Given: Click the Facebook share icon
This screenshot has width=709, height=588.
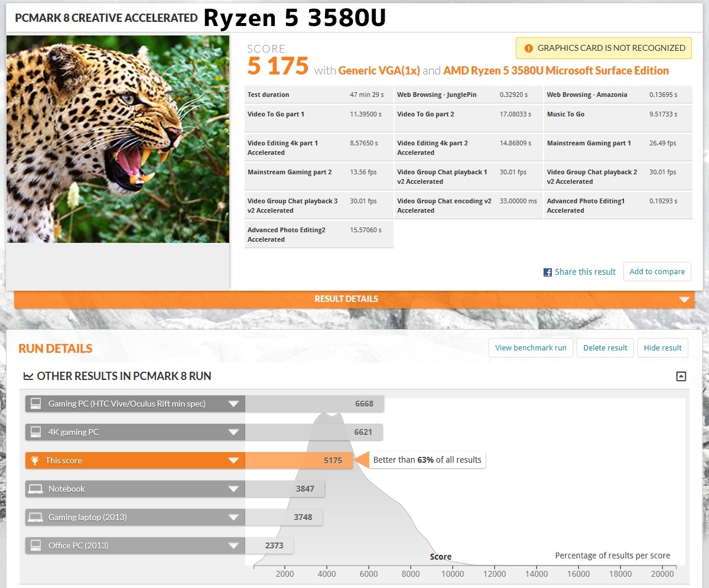Looking at the screenshot, I should click(548, 272).
